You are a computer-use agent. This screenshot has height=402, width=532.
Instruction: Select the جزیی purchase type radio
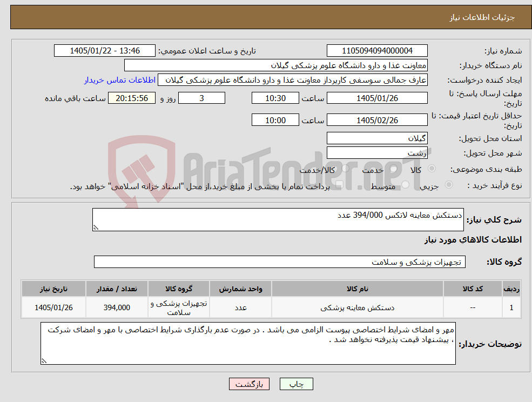click(448, 185)
